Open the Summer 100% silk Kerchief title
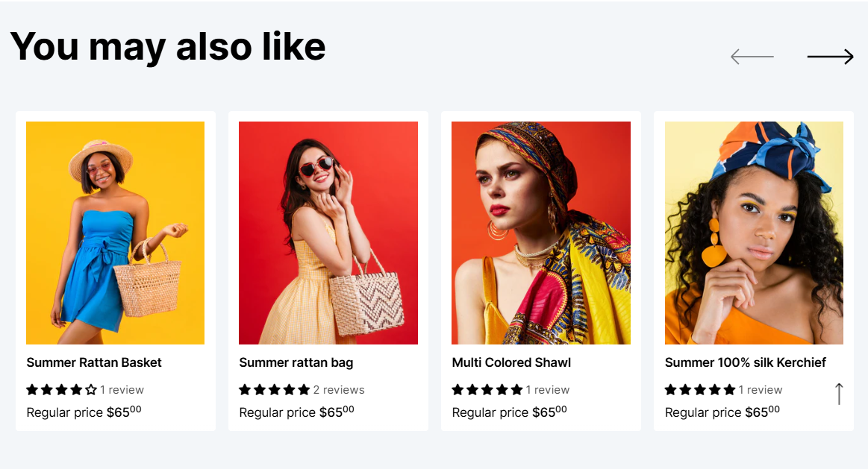Image resolution: width=868 pixels, height=469 pixels. tap(745, 363)
